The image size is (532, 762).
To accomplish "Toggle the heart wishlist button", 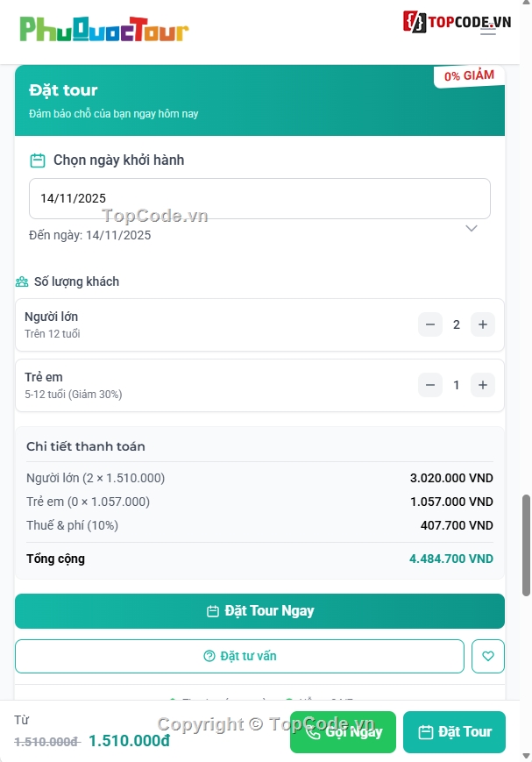I will (x=488, y=655).
